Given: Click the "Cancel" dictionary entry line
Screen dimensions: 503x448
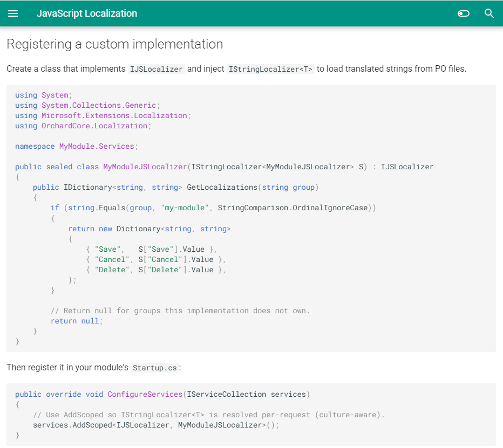Looking at the screenshot, I should point(155,259).
